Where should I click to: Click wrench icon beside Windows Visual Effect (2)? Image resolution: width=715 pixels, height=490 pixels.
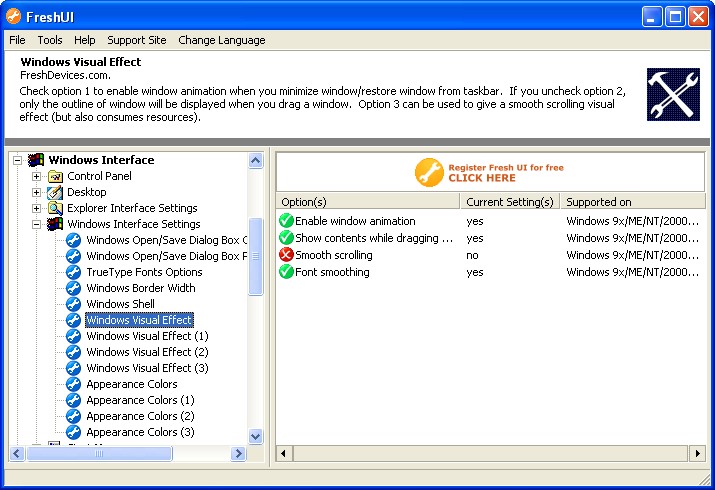tap(73, 352)
